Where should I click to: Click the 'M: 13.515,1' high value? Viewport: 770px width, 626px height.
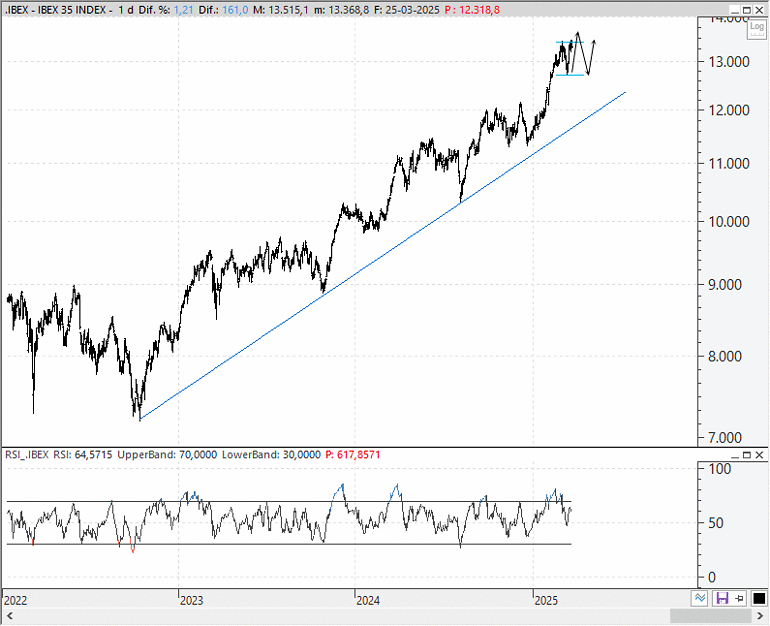[281, 10]
